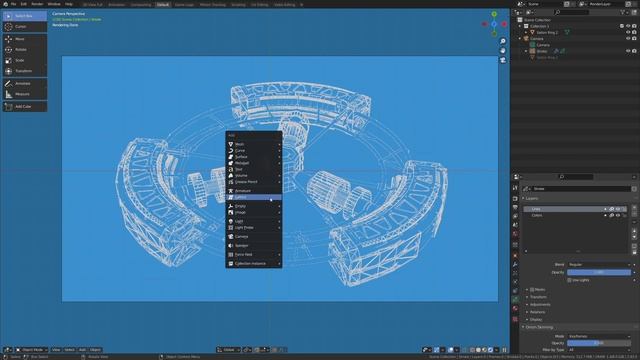Select the Scale tool
This screenshot has width=640, height=360.
(x=25, y=60)
